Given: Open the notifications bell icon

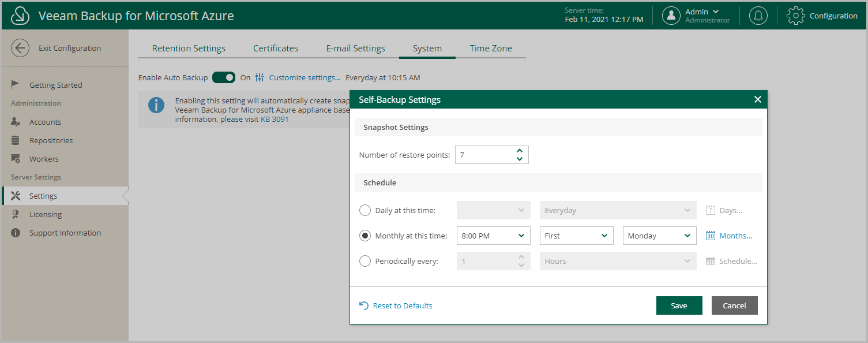Looking at the screenshot, I should pos(758,16).
